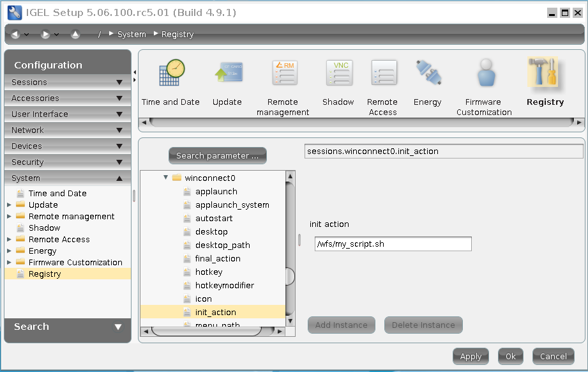The width and height of the screenshot is (588, 372).
Task: Select the Update toolbar icon
Action: (x=227, y=72)
